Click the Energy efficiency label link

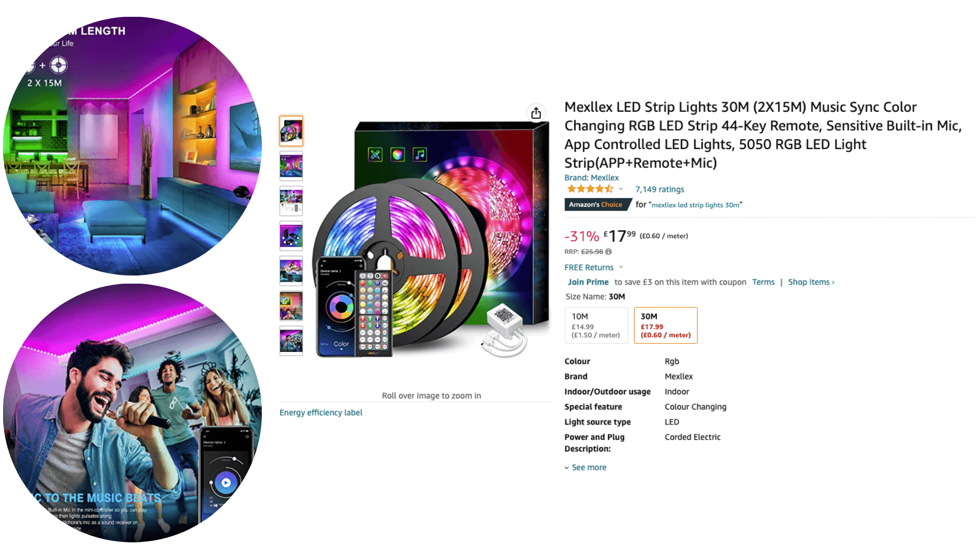[x=321, y=412]
